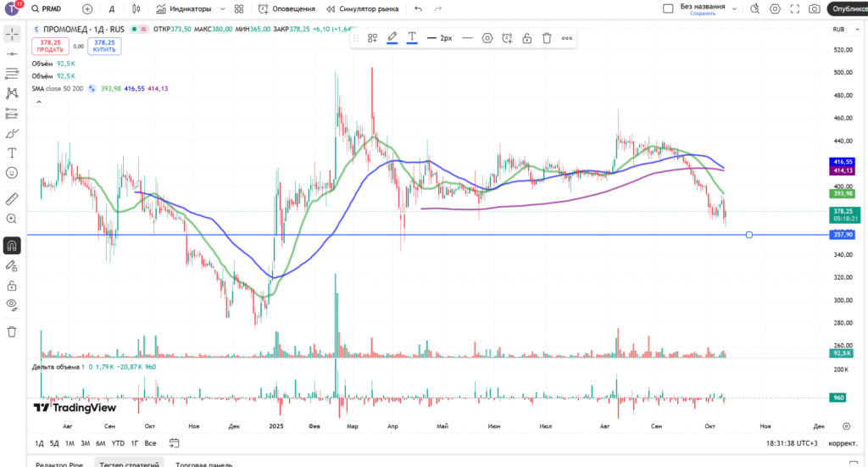This screenshot has width=868, height=467.
Task: Activate the zoom in tool
Action: 12,219
